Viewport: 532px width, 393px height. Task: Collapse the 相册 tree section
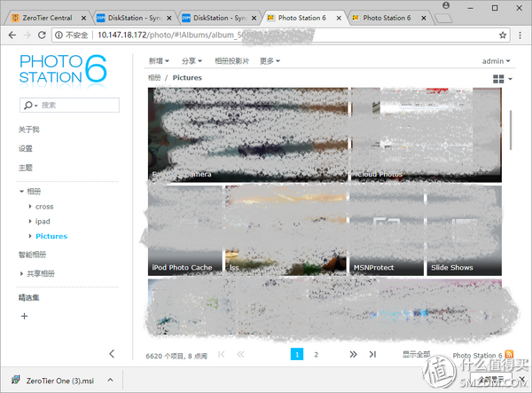pos(21,192)
